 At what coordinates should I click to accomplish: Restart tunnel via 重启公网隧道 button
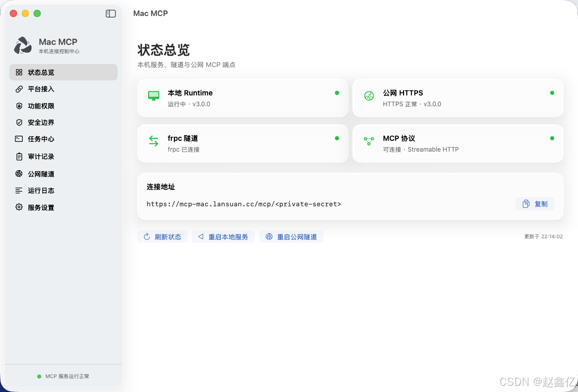pyautogui.click(x=291, y=237)
